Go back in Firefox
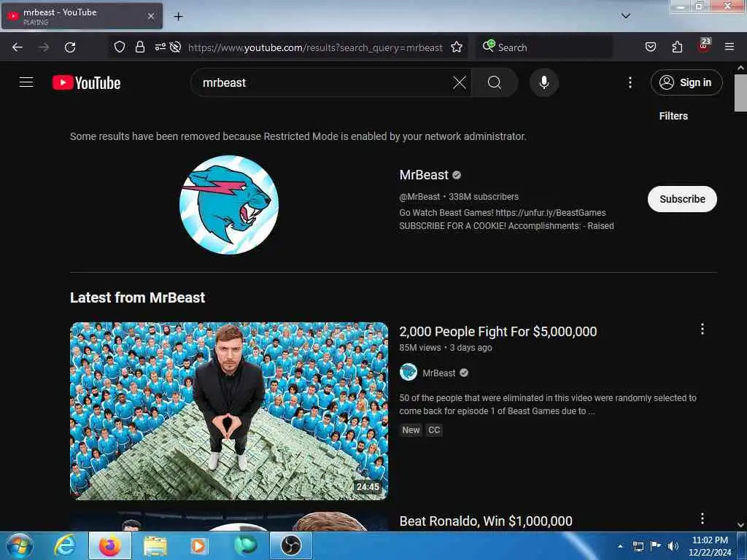Screen dimensions: 747x560 [18, 47]
